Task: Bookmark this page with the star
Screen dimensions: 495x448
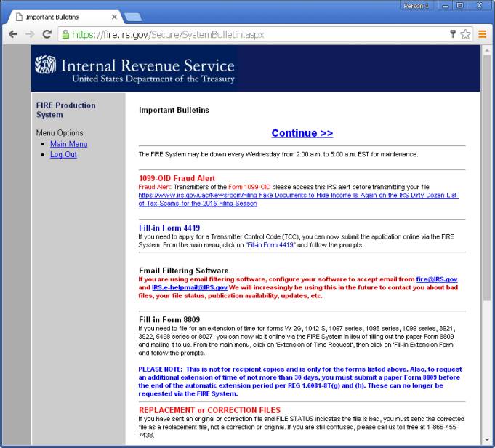Action: (466, 34)
